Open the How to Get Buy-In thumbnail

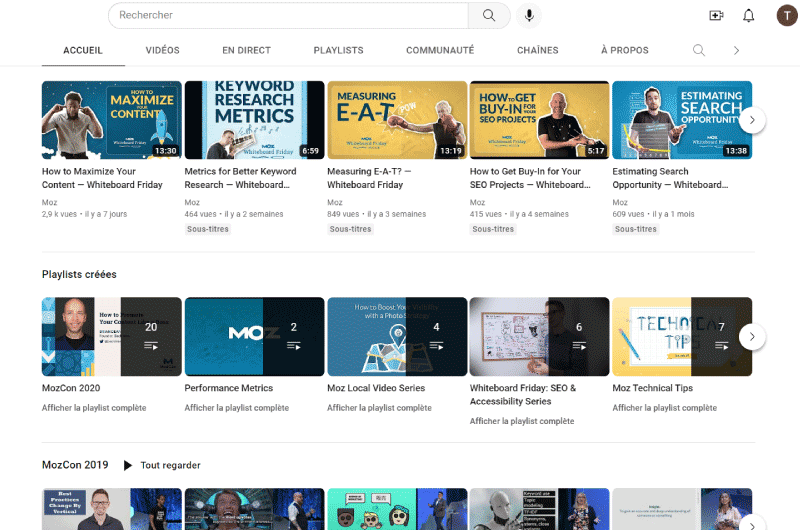(x=539, y=120)
